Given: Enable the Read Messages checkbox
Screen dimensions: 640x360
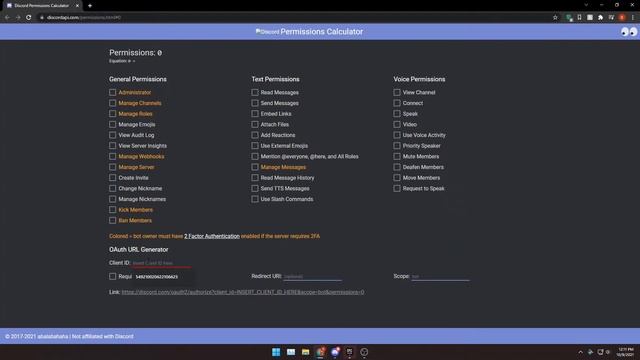Looking at the screenshot, I should 255,93.
